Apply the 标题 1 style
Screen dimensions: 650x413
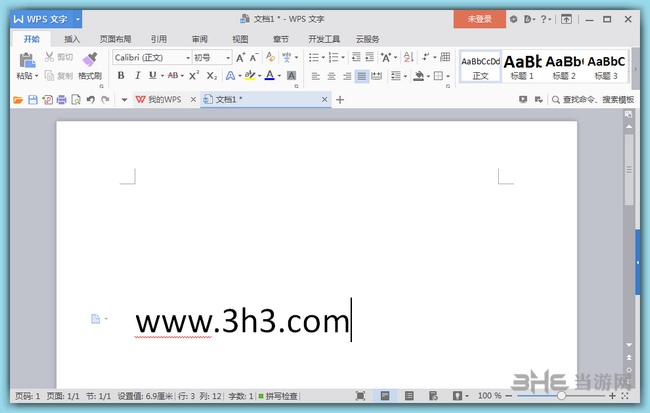point(522,67)
